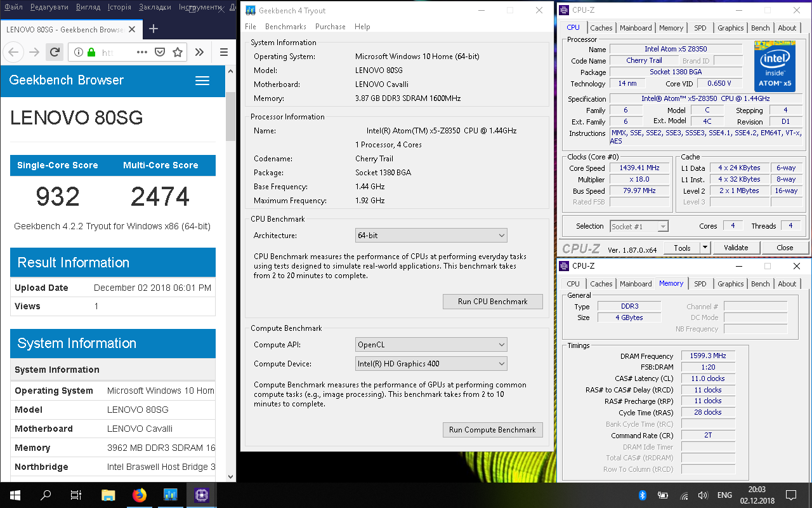The width and height of the screenshot is (812, 508).
Task: Open Action Center notifications icon
Action: pos(791,495)
